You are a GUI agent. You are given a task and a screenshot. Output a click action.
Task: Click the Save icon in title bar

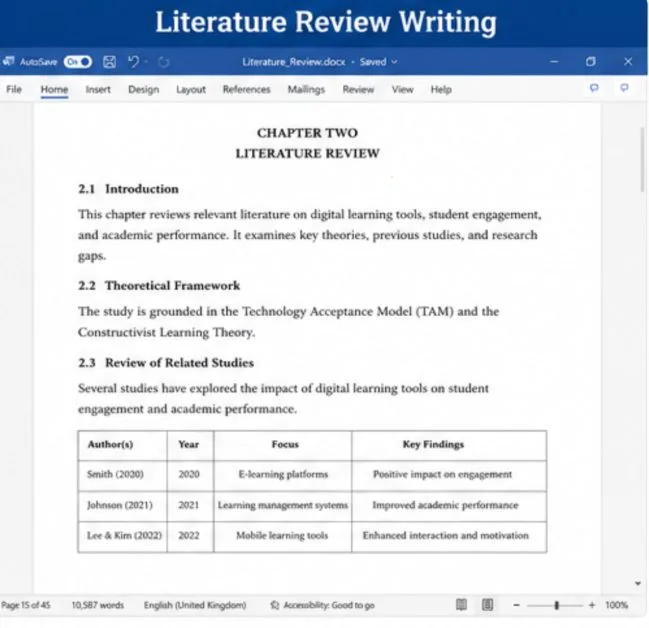109,62
